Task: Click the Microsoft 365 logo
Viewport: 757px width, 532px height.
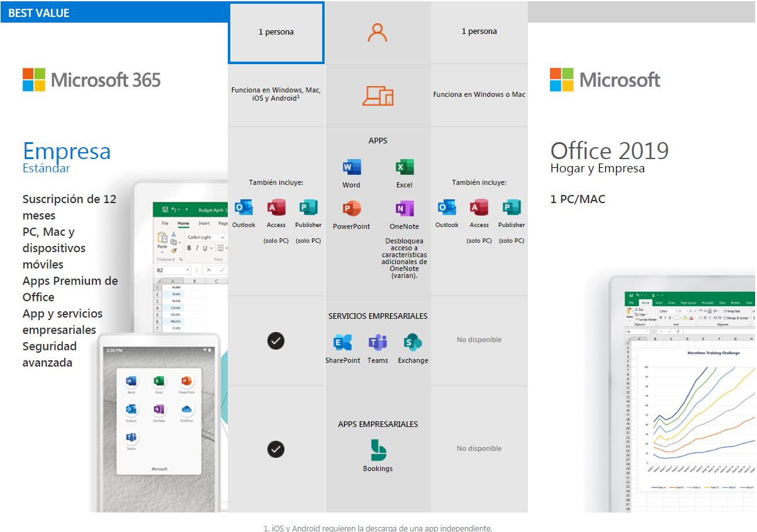Action: tap(92, 80)
